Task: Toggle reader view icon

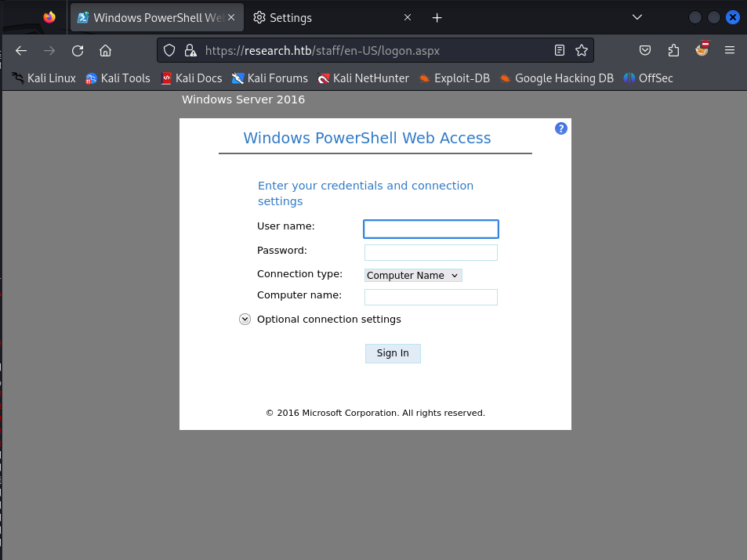Action: [x=560, y=50]
